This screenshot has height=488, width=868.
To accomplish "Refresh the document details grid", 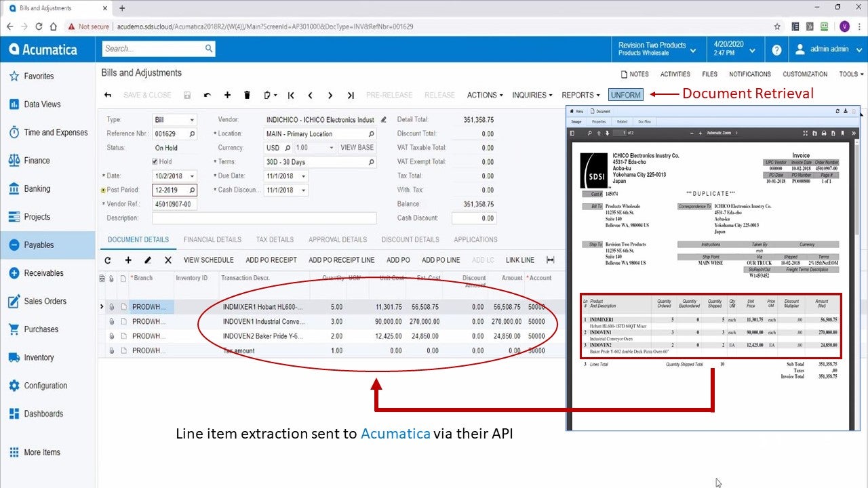I will click(x=107, y=260).
